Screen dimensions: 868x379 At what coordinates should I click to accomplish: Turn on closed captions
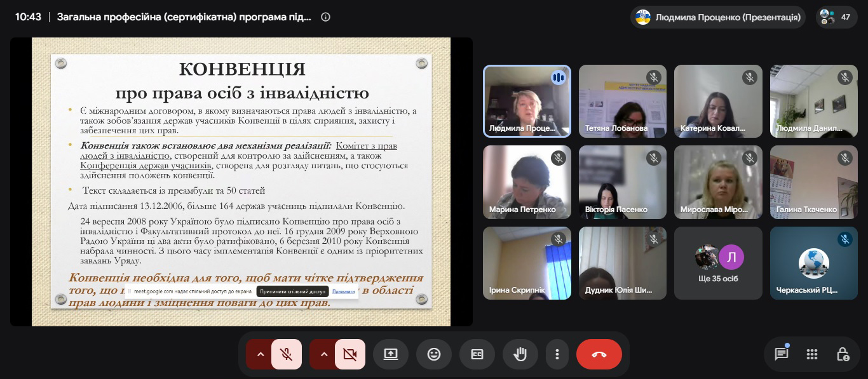(x=477, y=354)
